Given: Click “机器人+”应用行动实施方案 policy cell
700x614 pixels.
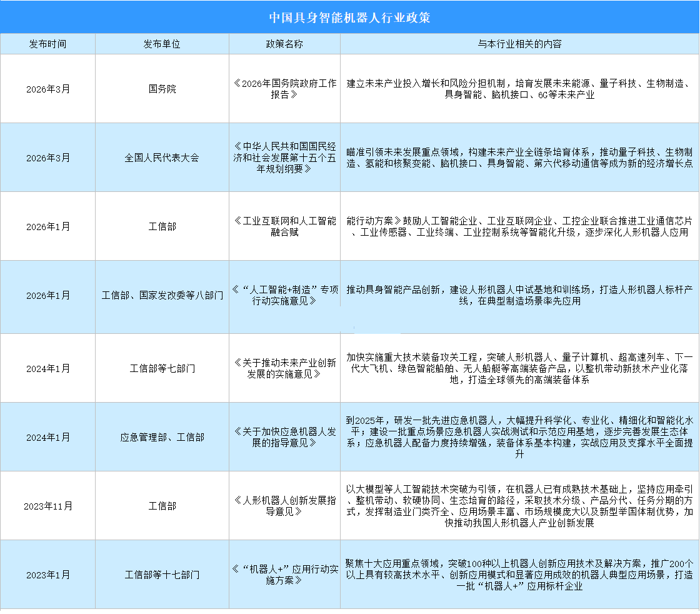Looking at the screenshot, I should tap(284, 575).
